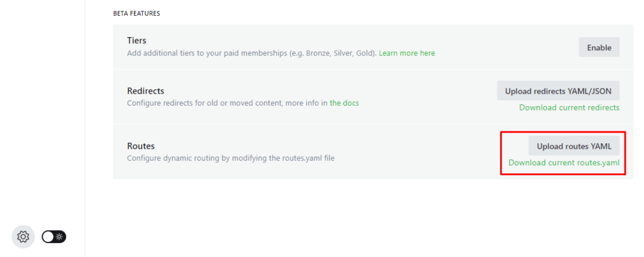
Task: Open the 'Learn more here' tiers link
Action: click(x=406, y=53)
